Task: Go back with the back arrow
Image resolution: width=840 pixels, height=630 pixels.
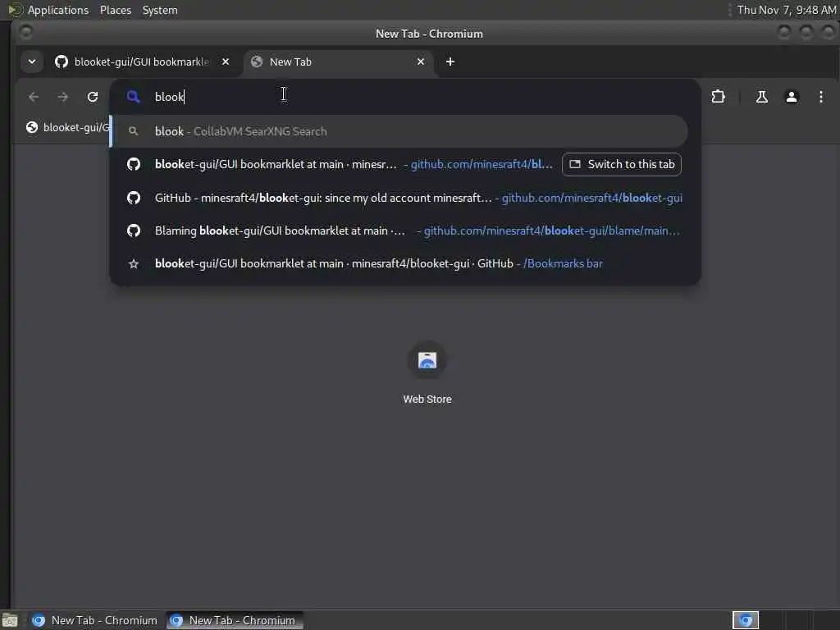Action: 34,97
